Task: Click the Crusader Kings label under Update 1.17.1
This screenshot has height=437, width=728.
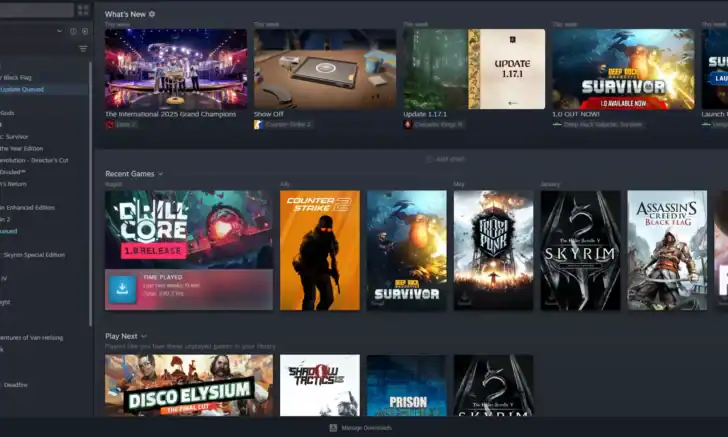Action: [439, 124]
